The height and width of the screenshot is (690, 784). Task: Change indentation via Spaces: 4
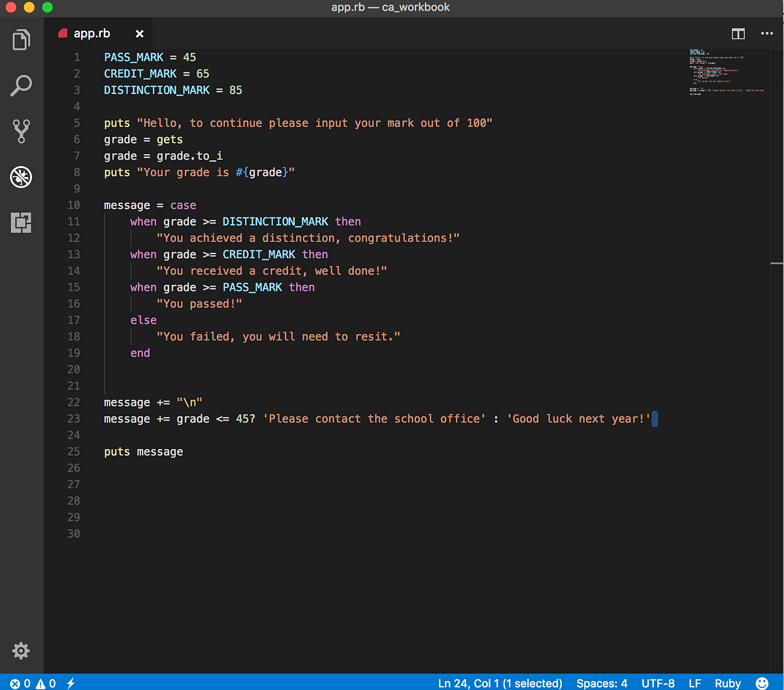[602, 683]
